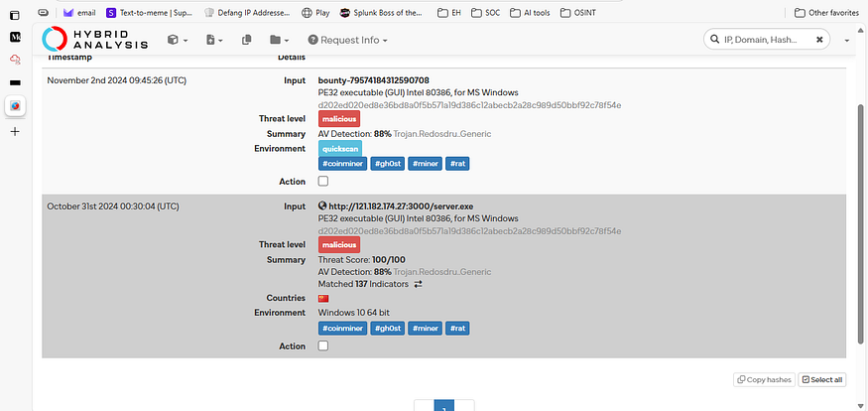Screen dimensions: 868x411
Task: Go to pagination page 1
Action: (444, 405)
